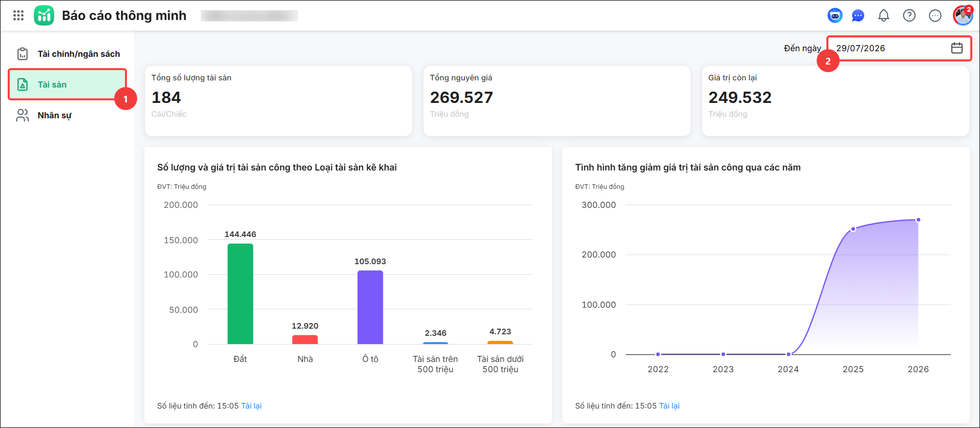Click the red Nhà bar
This screenshot has height=428, width=980.
tap(305, 339)
